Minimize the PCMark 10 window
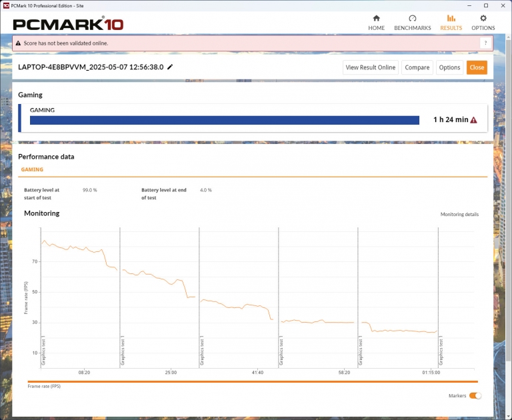Viewport: 512px width, 420px height. tap(469, 5)
